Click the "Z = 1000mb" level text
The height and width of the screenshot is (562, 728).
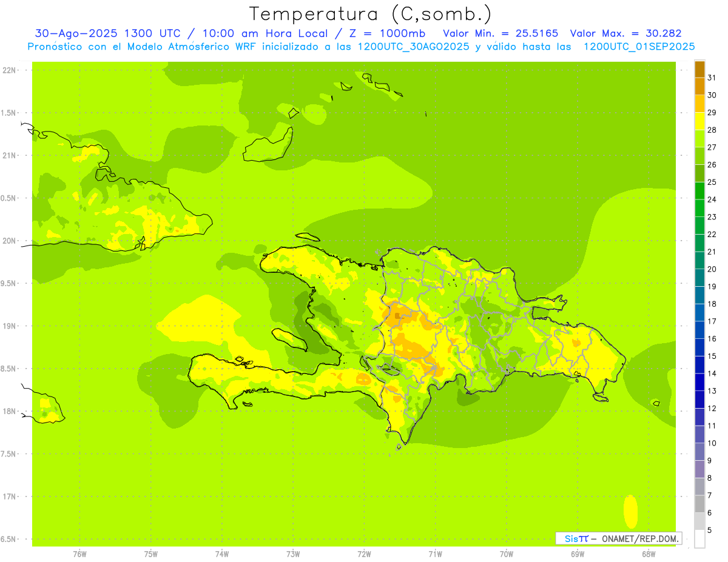pyautogui.click(x=388, y=33)
